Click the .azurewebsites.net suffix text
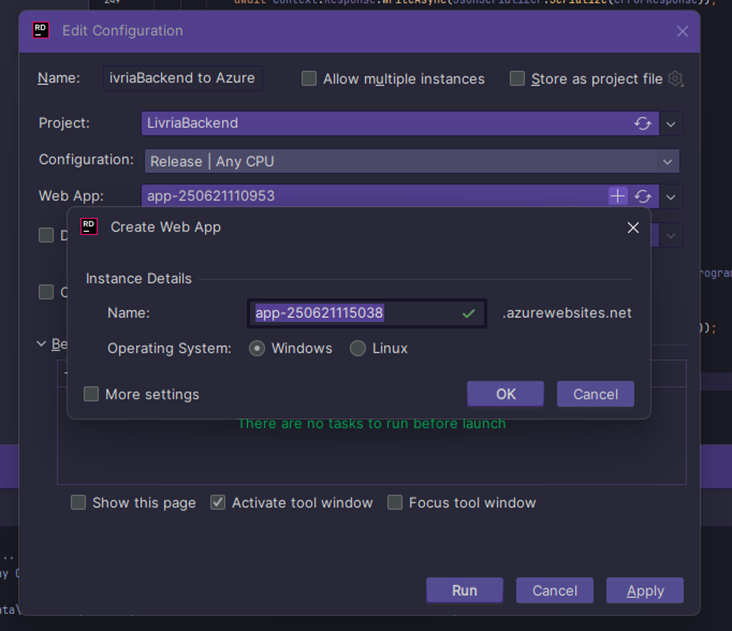Screen dimensions: 732x631 (567, 313)
